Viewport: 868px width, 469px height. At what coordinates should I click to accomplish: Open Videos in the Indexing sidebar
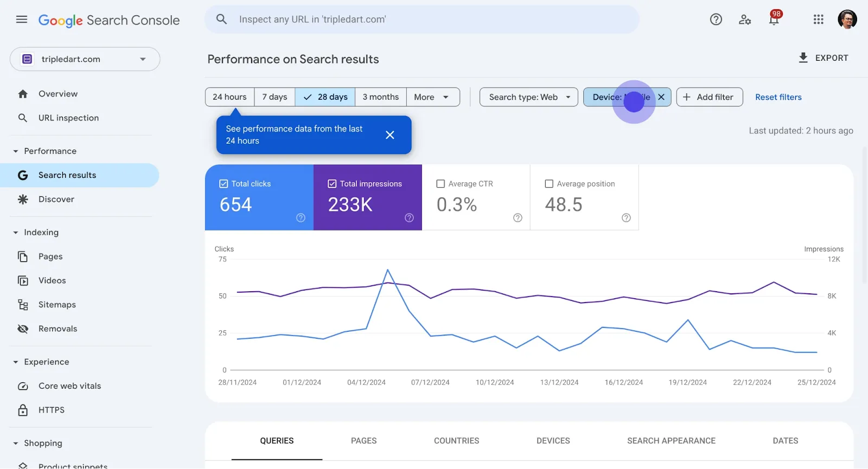click(x=79, y=280)
